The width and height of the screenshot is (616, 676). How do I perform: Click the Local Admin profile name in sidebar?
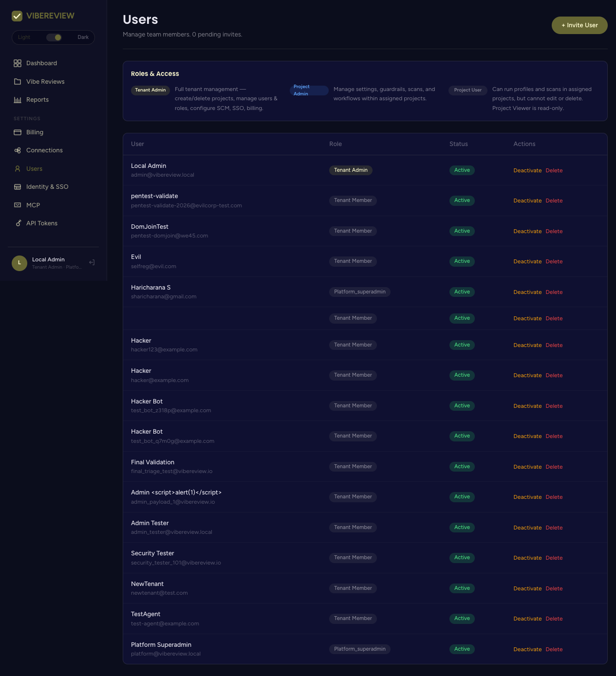click(x=48, y=260)
